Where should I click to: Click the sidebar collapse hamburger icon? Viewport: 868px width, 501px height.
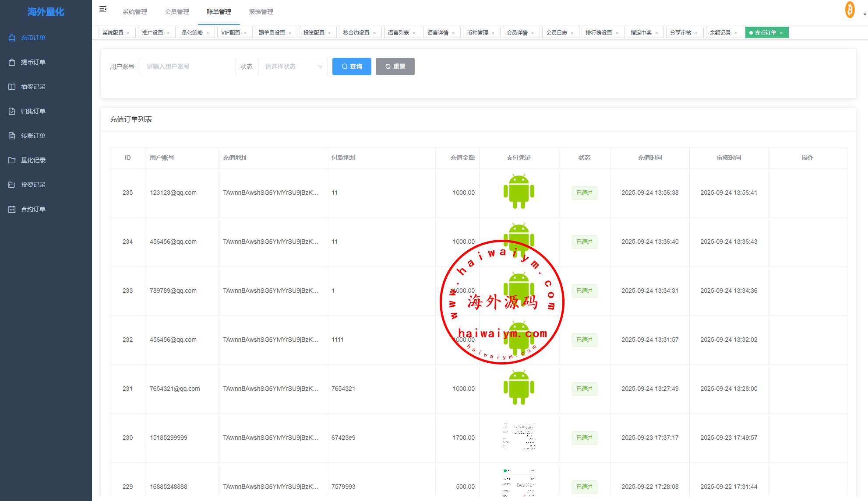(103, 10)
